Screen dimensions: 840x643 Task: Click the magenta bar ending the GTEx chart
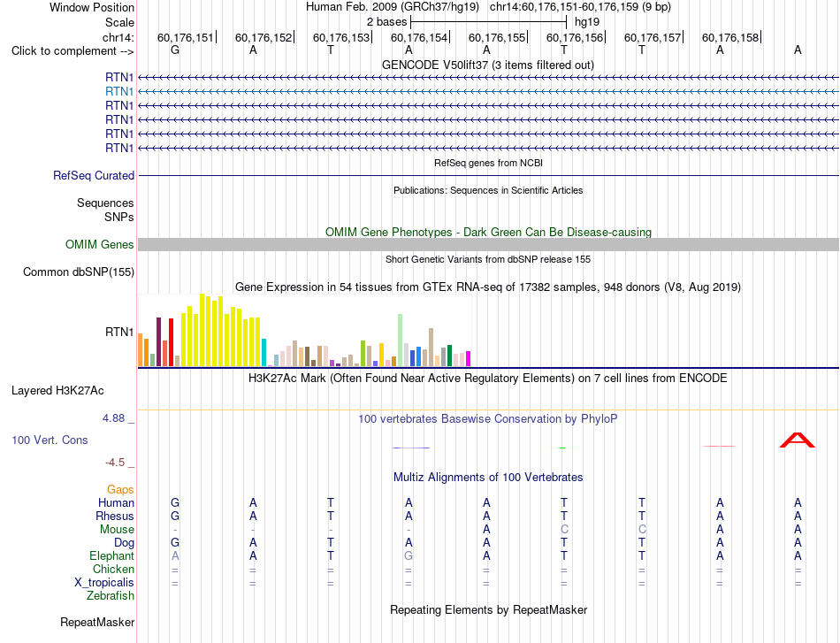469,359
